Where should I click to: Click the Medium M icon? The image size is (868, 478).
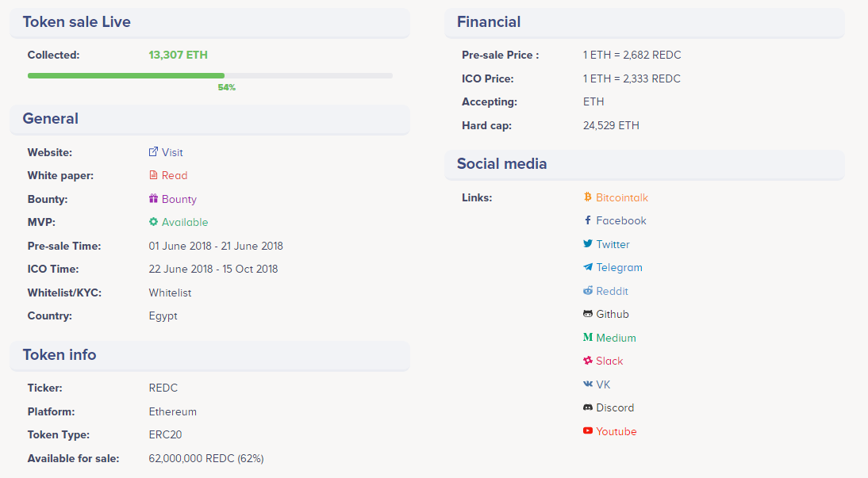coord(588,337)
